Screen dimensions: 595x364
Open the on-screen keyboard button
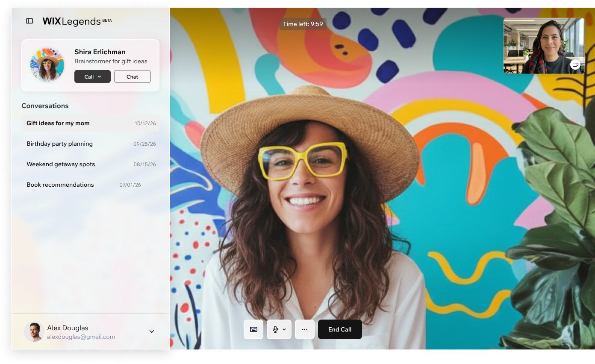pos(253,329)
